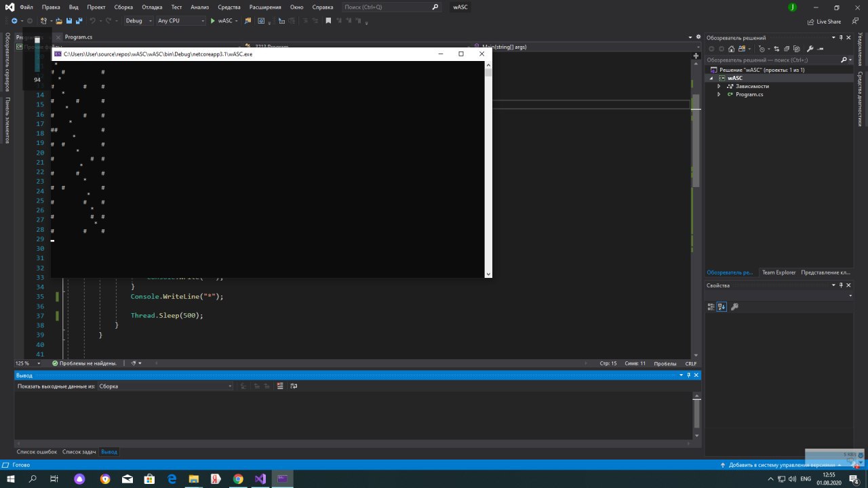Click the Save file toolbar icon
The width and height of the screenshot is (868, 488).
pyautogui.click(x=69, y=21)
